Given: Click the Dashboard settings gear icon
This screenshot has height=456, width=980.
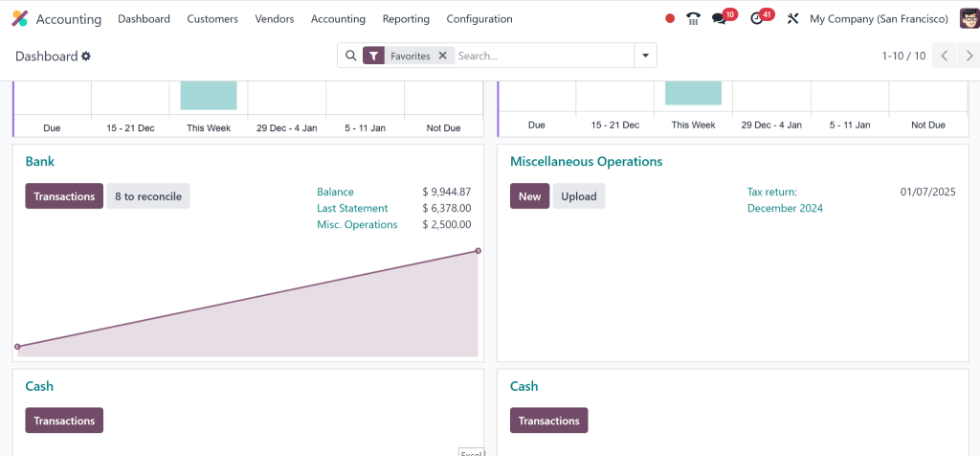Looking at the screenshot, I should coord(86,57).
